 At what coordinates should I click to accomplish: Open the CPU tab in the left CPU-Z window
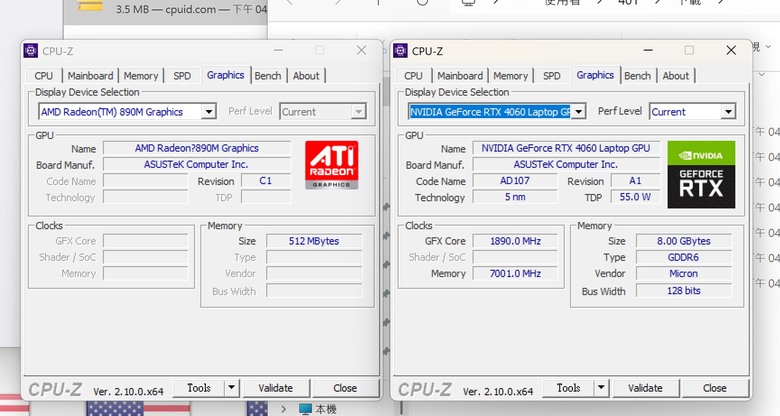click(44, 76)
